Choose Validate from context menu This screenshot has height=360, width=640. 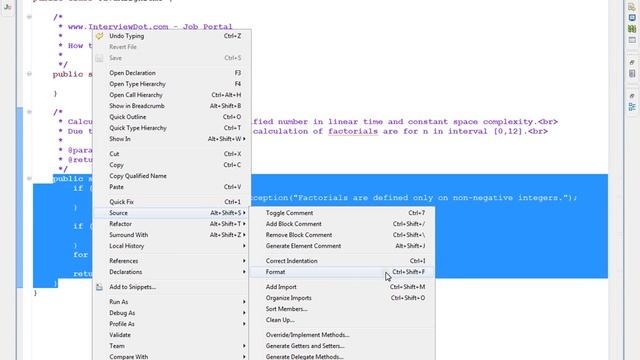pyautogui.click(x=171, y=335)
